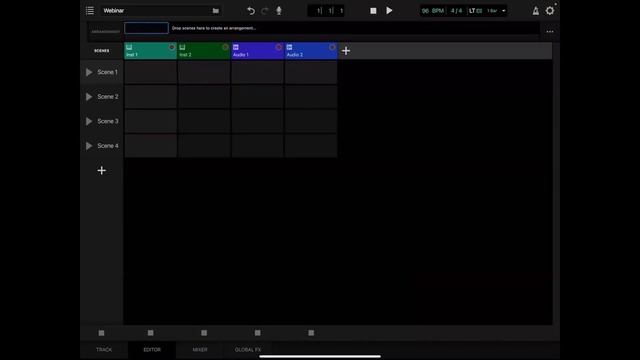Image resolution: width=640 pixels, height=360 pixels.
Task: Open the settings gear
Action: click(x=550, y=11)
